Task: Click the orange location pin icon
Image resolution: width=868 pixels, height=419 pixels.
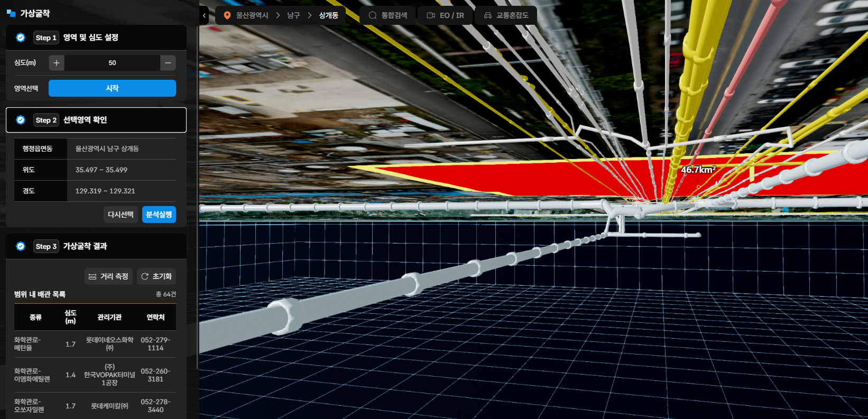Action: [x=227, y=15]
